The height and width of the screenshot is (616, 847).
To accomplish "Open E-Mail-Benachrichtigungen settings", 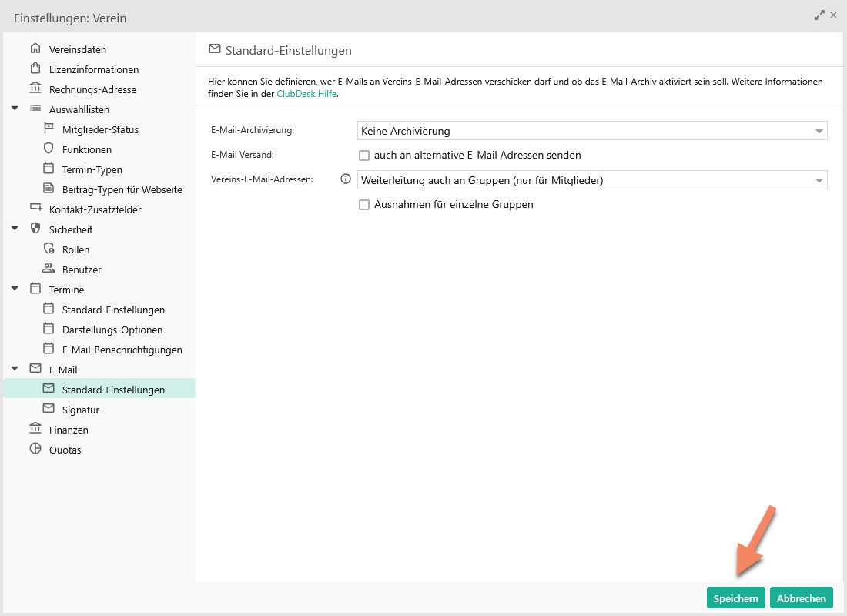I will [122, 350].
